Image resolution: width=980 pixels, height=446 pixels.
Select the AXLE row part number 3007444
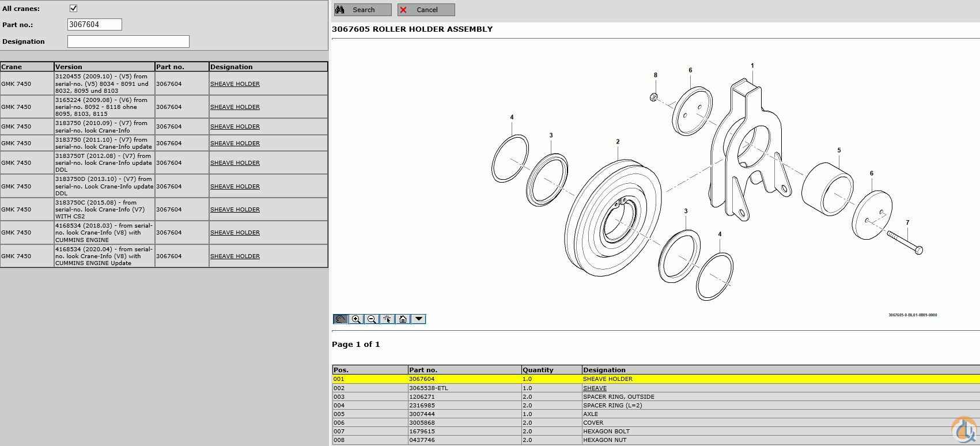coord(422,414)
